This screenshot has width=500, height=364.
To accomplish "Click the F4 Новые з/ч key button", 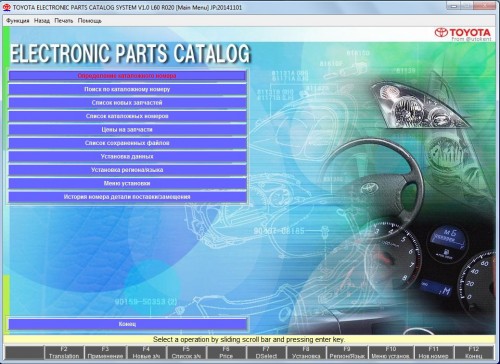I will pyautogui.click(x=146, y=353).
